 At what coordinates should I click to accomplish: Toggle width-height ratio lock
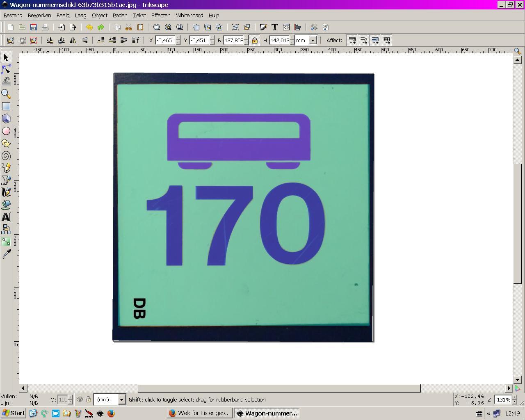point(255,40)
